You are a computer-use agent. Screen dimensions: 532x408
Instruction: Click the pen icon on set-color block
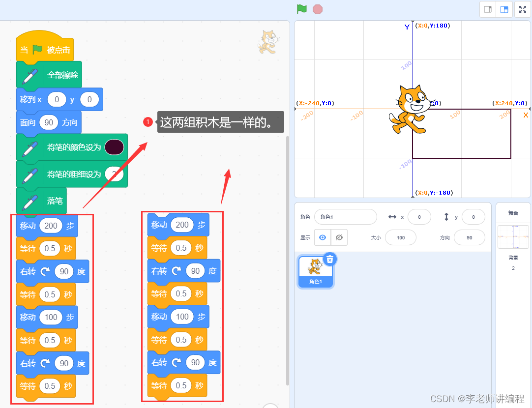30,148
